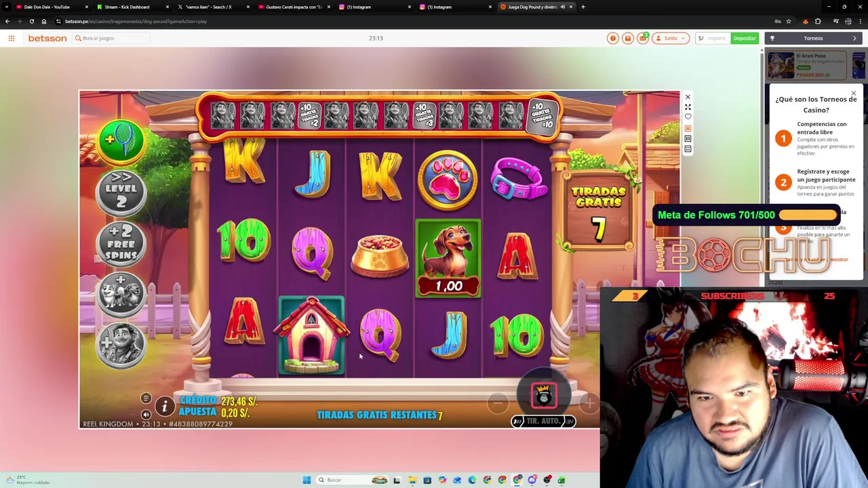Open the Betsson help question icon
This screenshot has width=868, height=488.
(x=613, y=38)
